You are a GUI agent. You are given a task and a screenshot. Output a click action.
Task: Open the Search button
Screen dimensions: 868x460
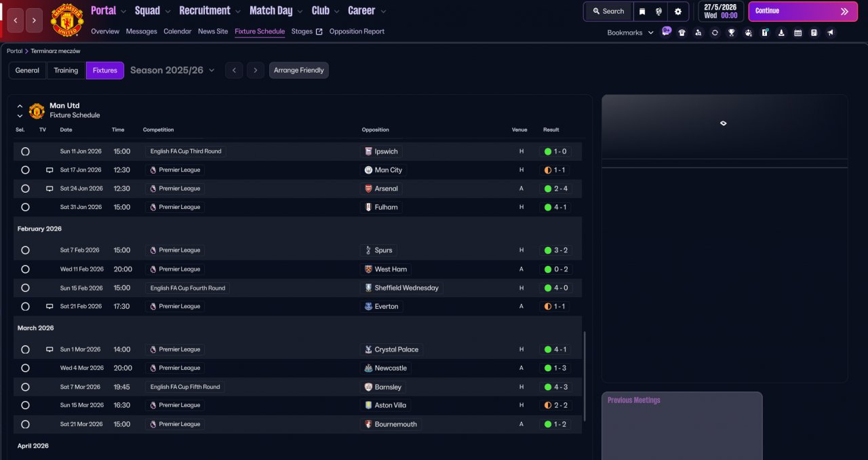point(608,12)
